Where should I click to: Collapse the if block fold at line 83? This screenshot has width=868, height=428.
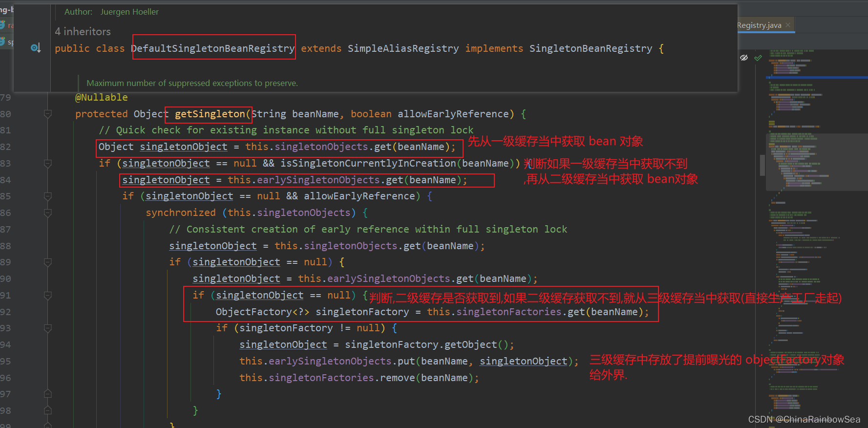[48, 163]
